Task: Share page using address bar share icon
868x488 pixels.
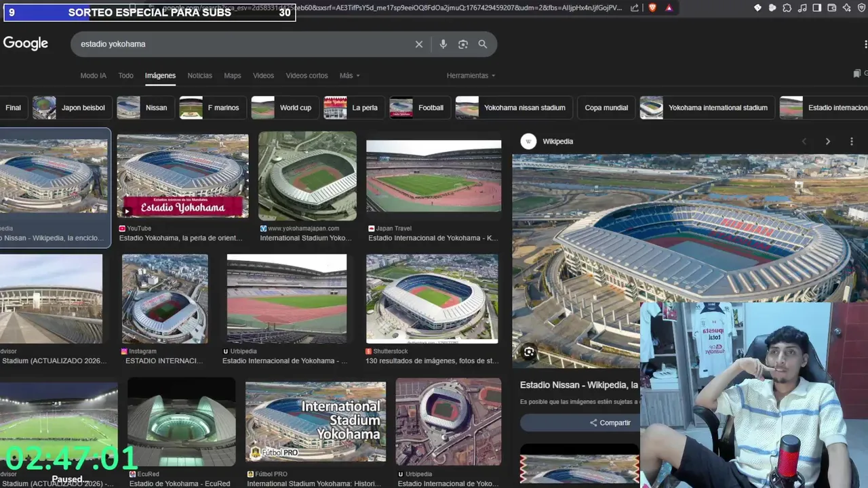Action: click(634, 7)
